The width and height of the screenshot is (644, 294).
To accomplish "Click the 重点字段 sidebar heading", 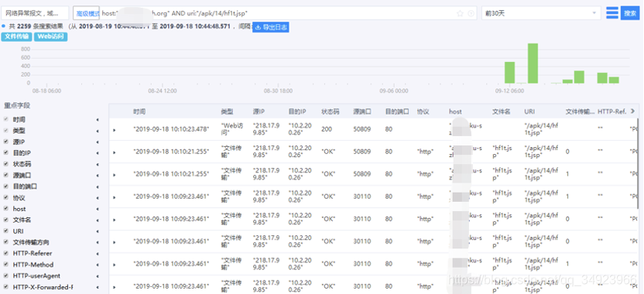I will pyautogui.click(x=17, y=105).
